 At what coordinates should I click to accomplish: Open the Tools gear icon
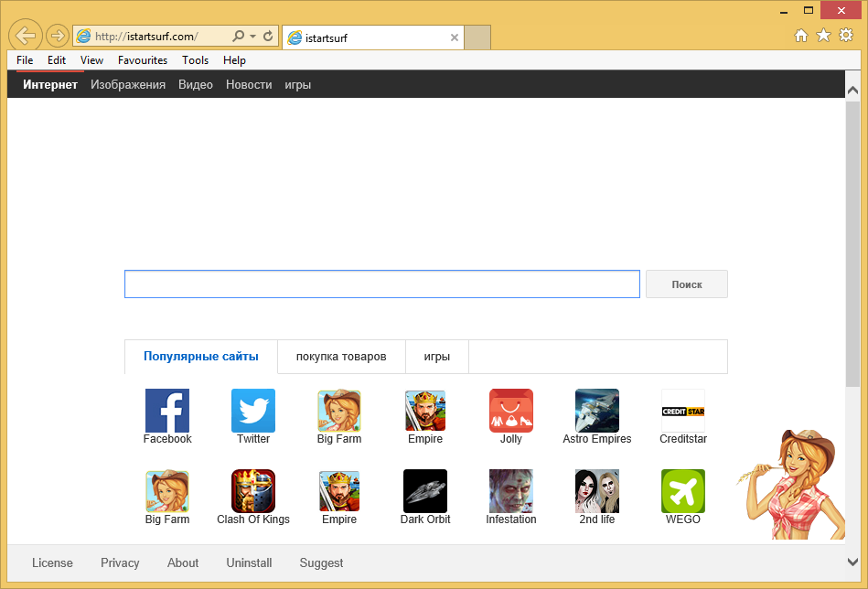tap(846, 36)
